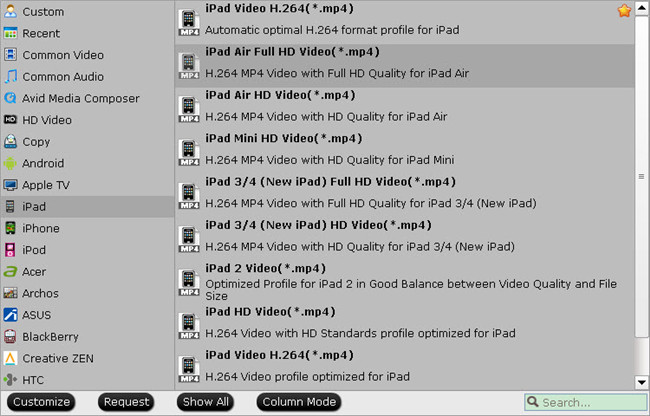
Task: Click the HTC category icon
Action: [x=10, y=380]
